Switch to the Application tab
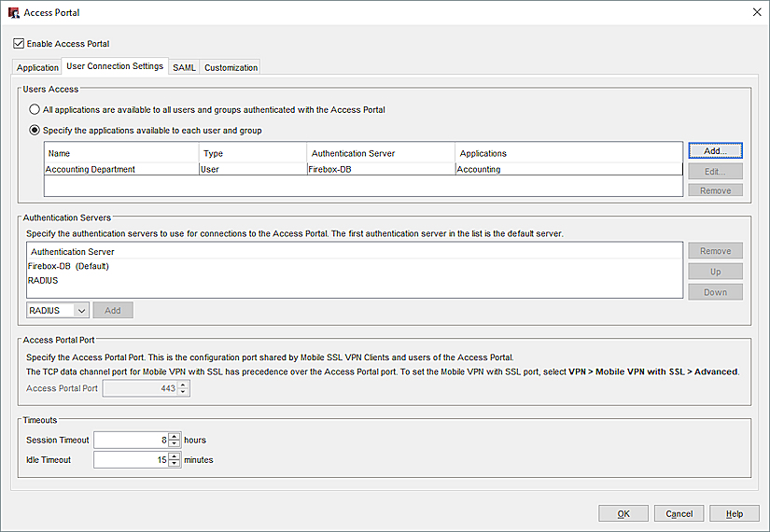Image resolution: width=770 pixels, height=532 pixels. (37, 67)
